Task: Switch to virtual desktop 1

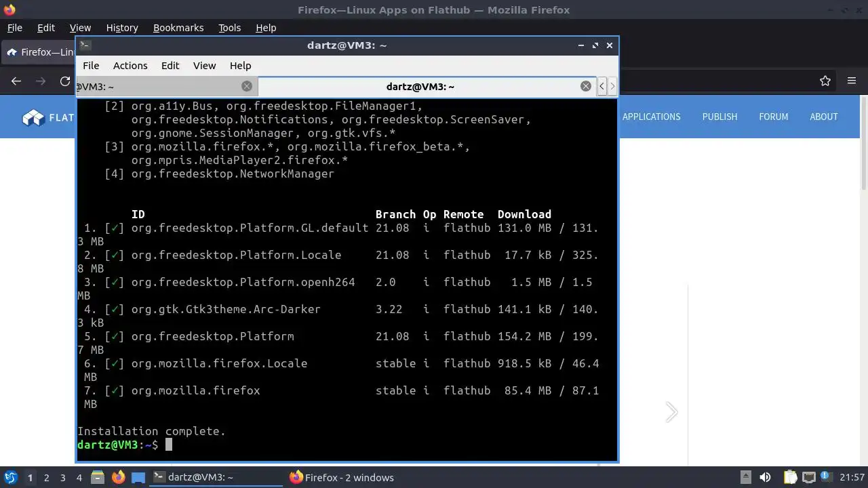Action: [30, 477]
